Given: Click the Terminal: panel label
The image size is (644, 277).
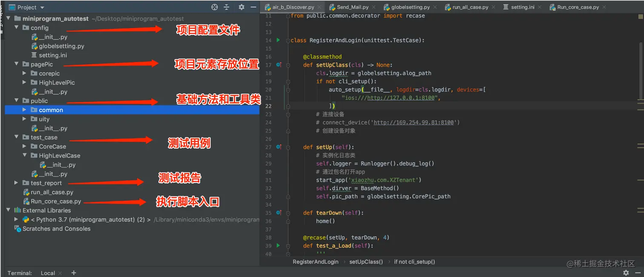Looking at the screenshot, I should [x=20, y=273].
